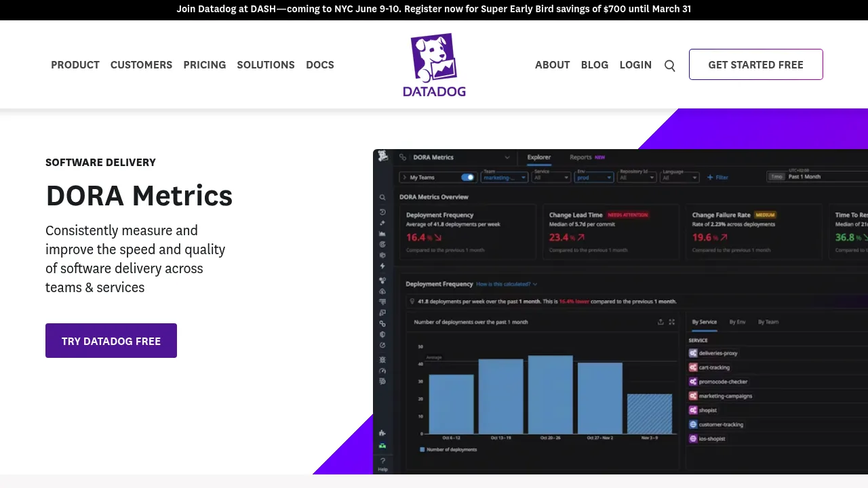Go to the BLOG page
Screen dimensions: 868x488
point(595,65)
